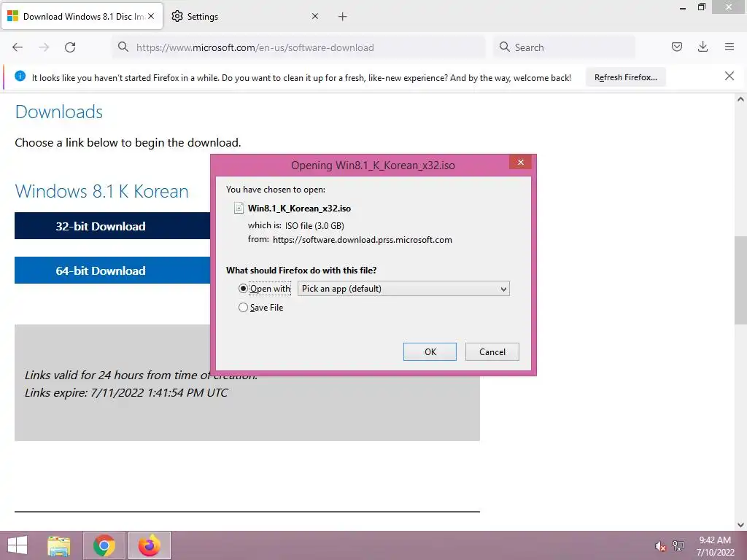Click the forward navigation arrow
747x560 pixels.
click(x=44, y=47)
